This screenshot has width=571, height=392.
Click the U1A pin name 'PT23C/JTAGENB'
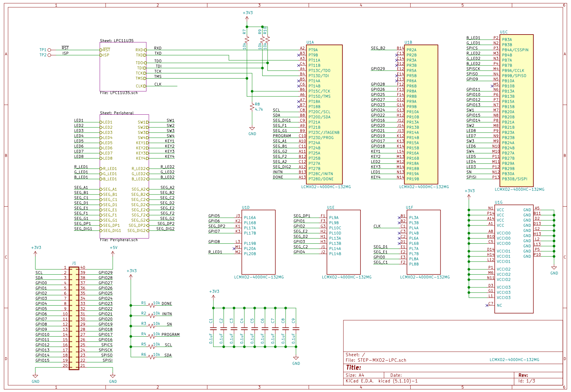click(x=324, y=133)
